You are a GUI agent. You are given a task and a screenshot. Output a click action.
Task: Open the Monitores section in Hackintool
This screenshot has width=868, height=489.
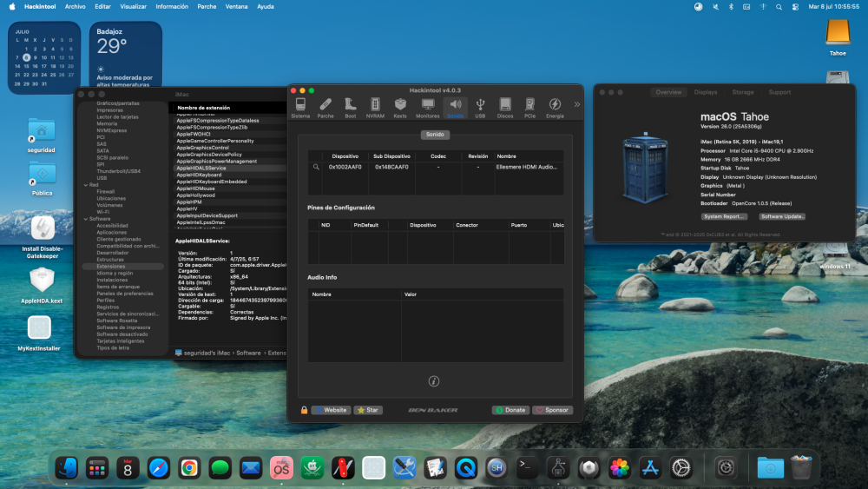427,108
